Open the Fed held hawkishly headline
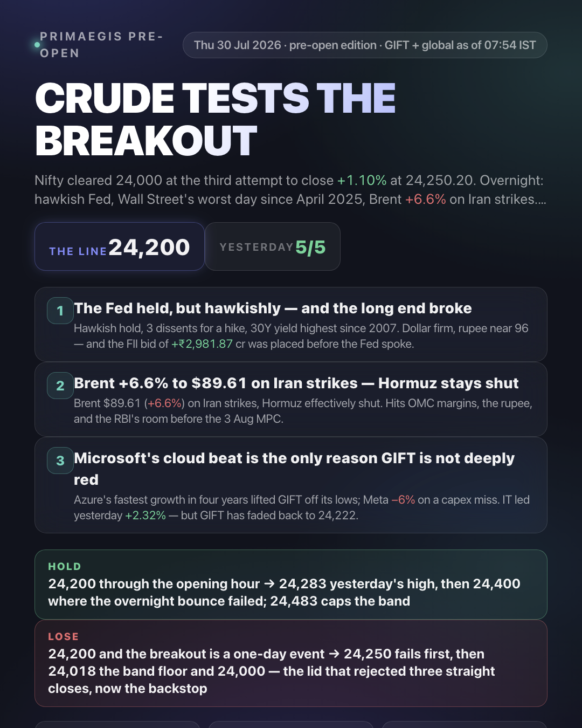 pyautogui.click(x=273, y=308)
